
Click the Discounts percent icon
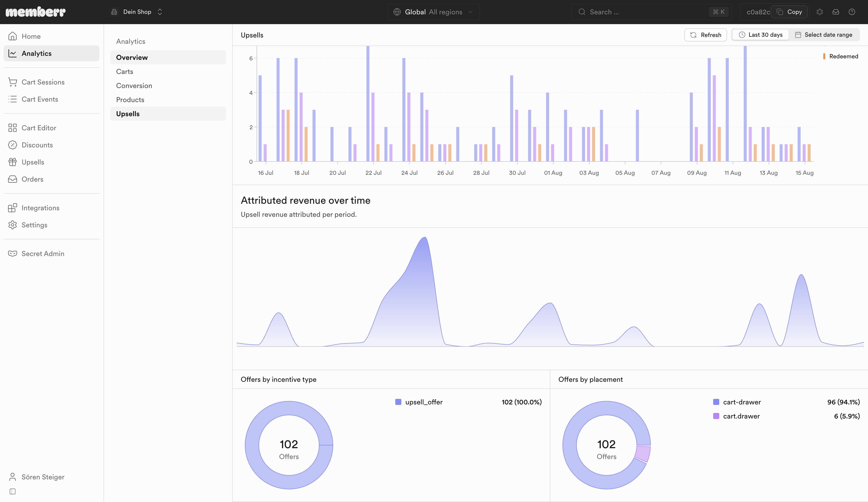(x=12, y=145)
